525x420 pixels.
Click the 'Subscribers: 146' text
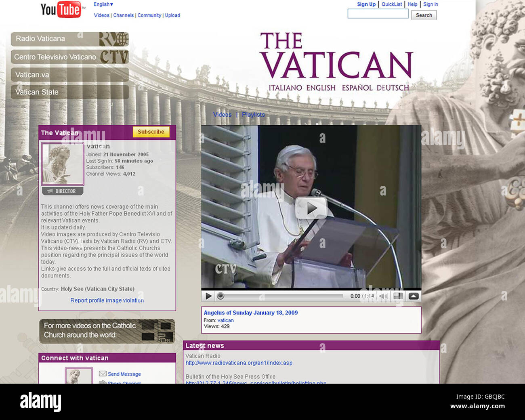(x=105, y=167)
